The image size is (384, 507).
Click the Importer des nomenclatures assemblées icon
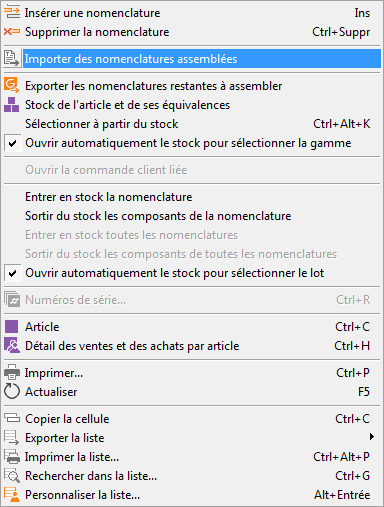pos(12,59)
